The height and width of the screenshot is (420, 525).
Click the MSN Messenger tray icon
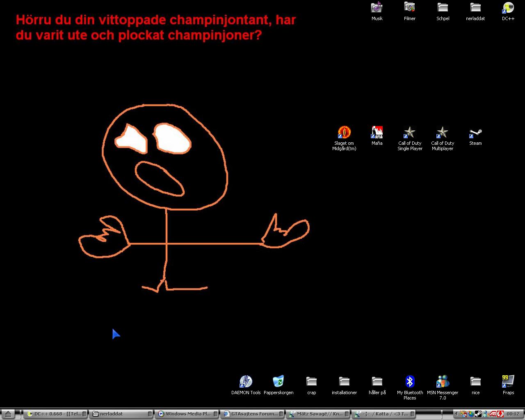tap(486, 414)
